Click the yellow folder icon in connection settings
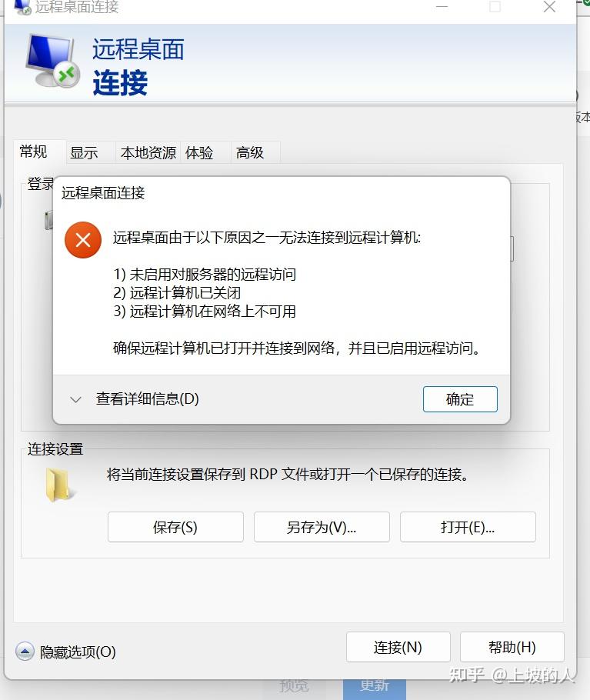Screen dimensions: 590x700 click(x=60, y=485)
